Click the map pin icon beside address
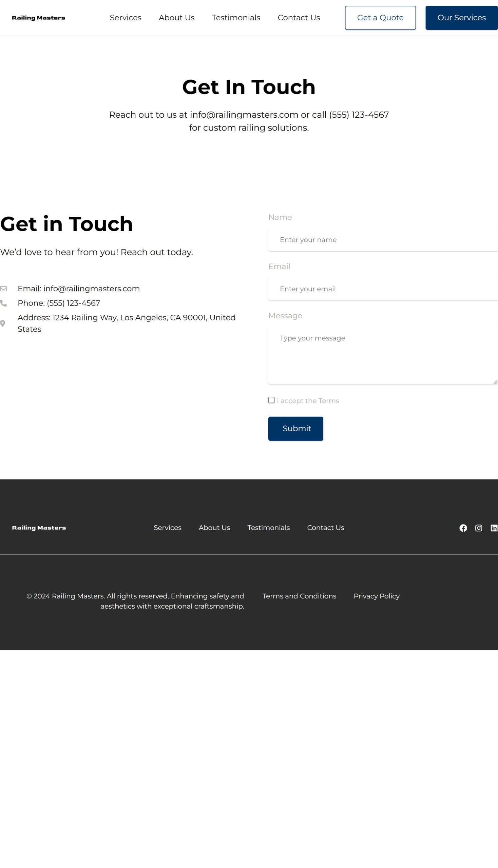The width and height of the screenshot is (498, 868). pos(3,323)
